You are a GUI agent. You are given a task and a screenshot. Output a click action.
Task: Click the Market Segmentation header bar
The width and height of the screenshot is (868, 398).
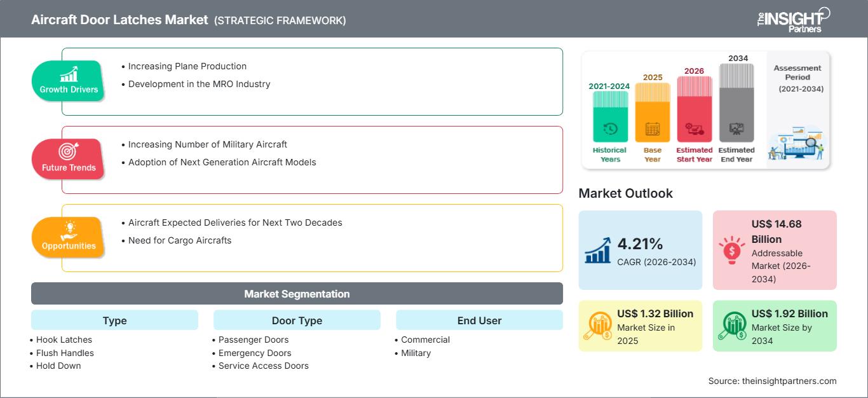(297, 294)
